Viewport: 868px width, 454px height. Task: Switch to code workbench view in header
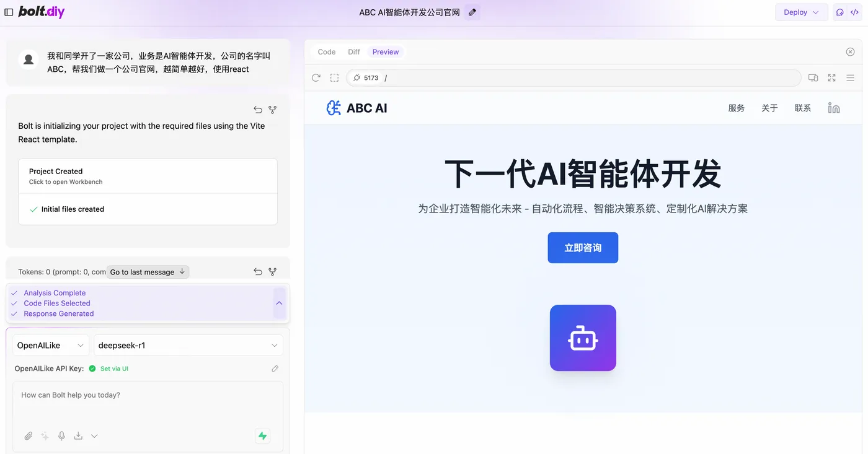pos(854,12)
